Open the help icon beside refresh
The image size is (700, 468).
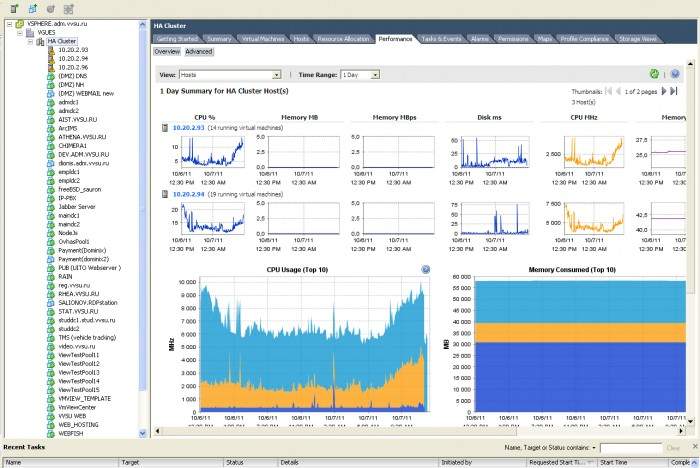pos(675,74)
